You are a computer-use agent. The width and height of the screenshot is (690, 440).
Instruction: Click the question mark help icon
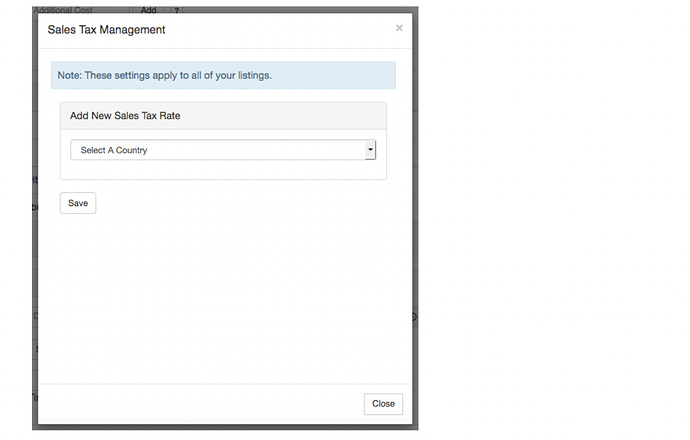point(176,10)
